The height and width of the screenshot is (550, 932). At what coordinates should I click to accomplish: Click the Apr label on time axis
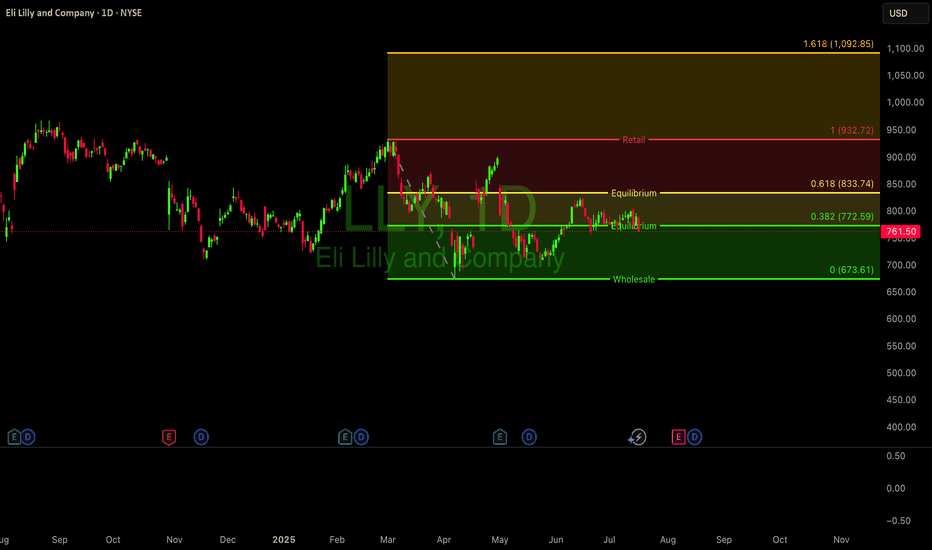(x=443, y=540)
